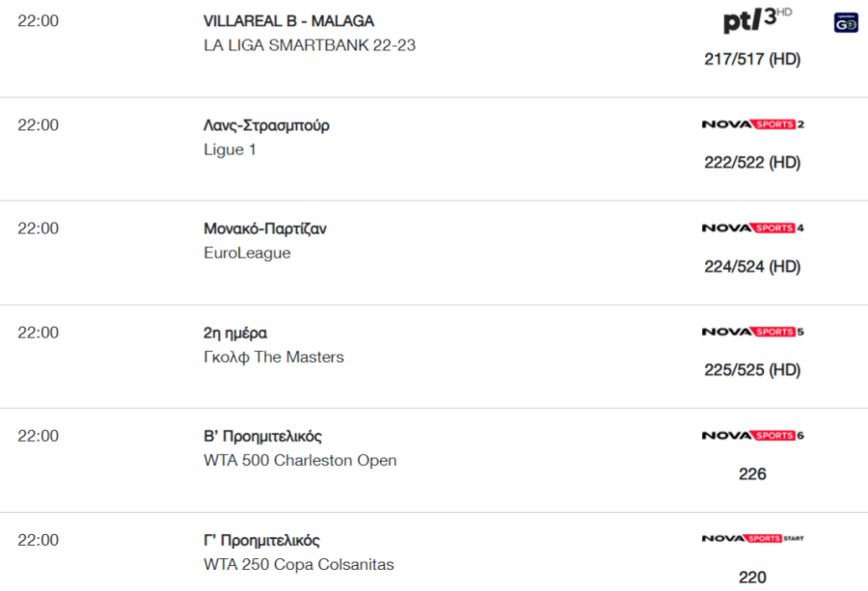This screenshot has width=868, height=591.
Task: Click the Ligue 1 competition label
Action: (x=230, y=150)
